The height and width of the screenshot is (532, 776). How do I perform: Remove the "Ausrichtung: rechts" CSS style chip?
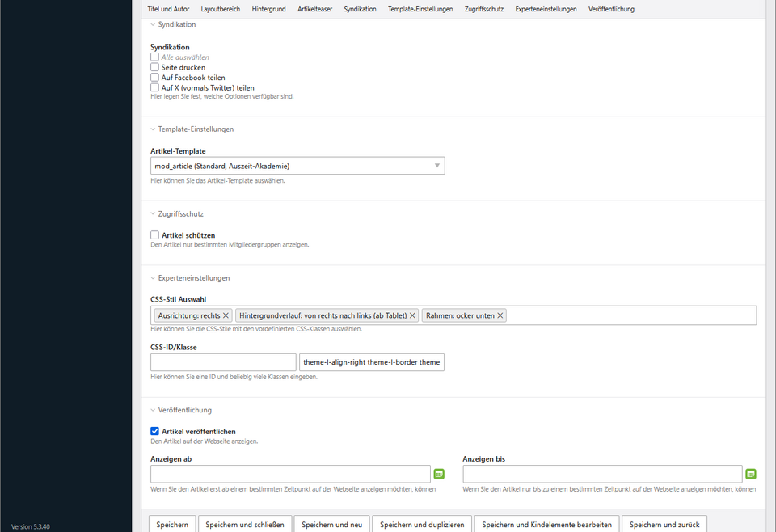tap(227, 315)
